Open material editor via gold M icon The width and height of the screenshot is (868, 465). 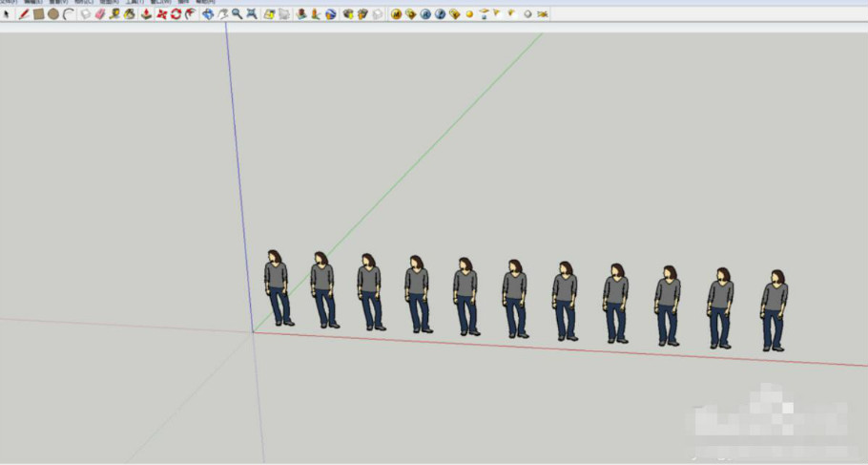[x=397, y=14]
